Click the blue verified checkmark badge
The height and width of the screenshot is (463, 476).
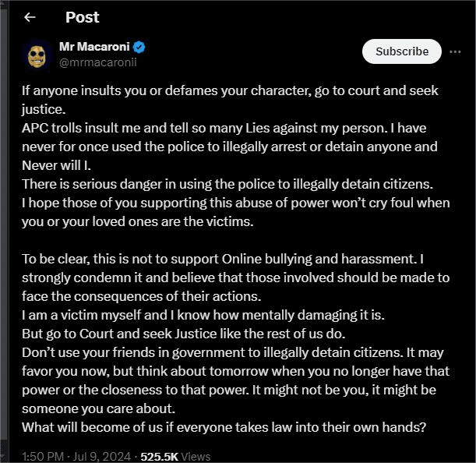click(x=140, y=47)
